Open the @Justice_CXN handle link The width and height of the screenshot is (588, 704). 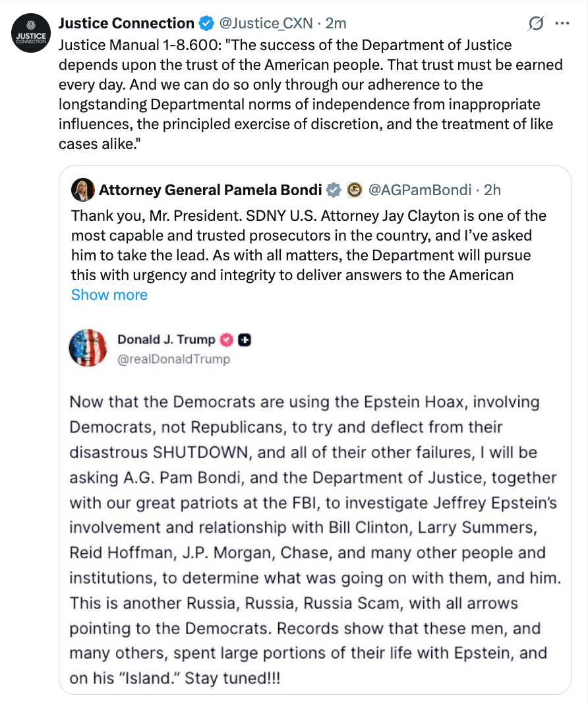pos(266,24)
